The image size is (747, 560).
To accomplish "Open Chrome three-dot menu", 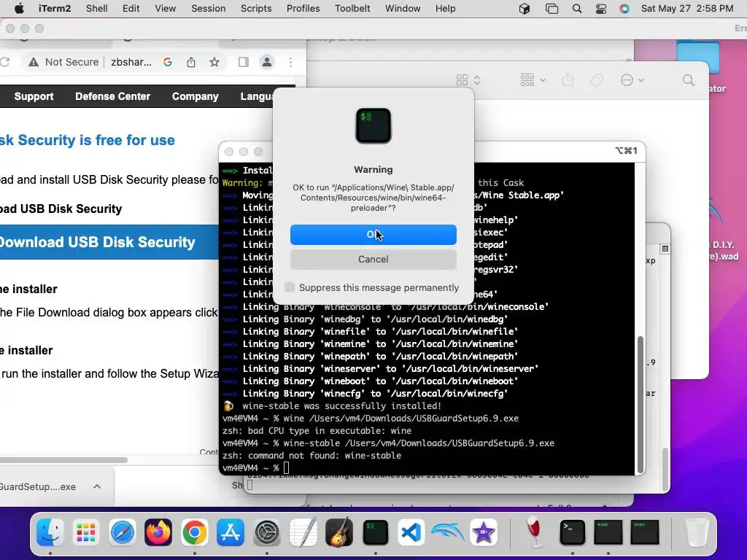I will 290,62.
